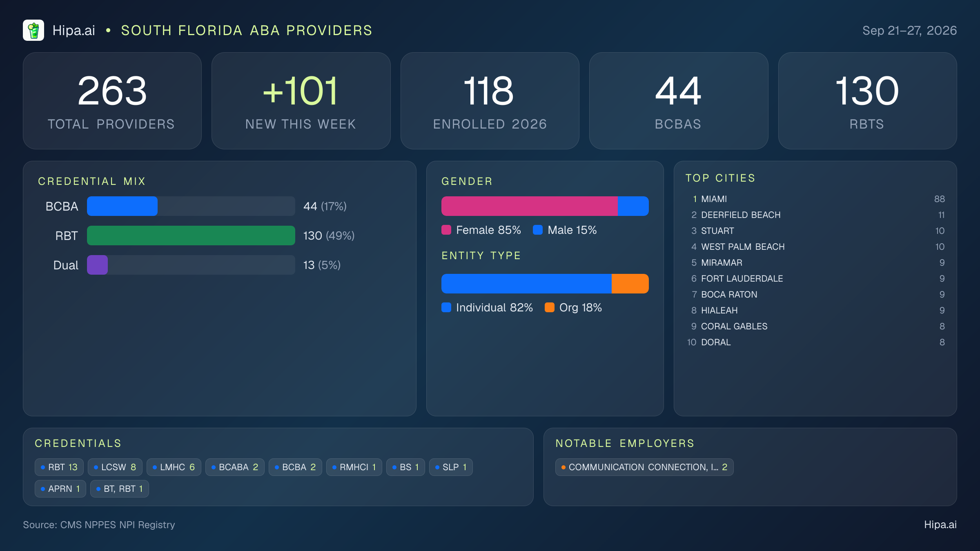Click the RBT 13 credential chip
Viewport: 980px width, 551px height.
click(59, 467)
